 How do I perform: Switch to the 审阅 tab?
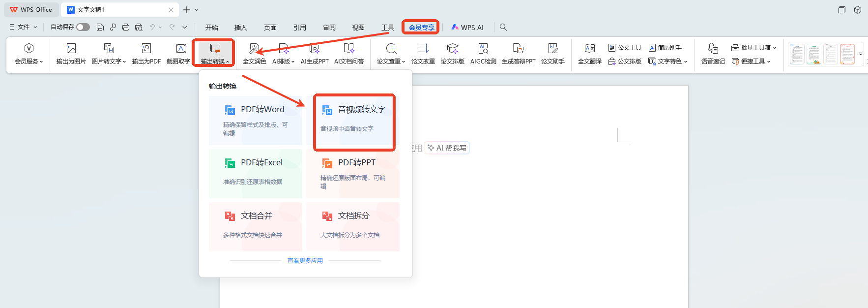329,28
